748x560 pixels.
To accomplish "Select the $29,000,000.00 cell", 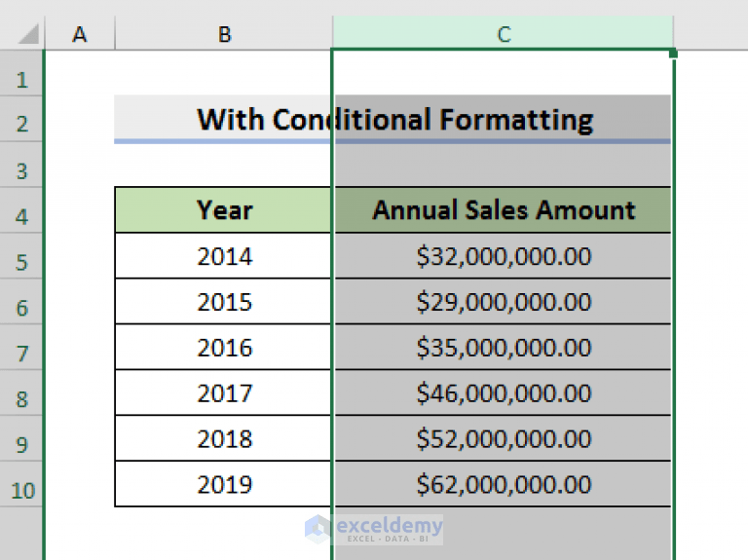I will 503,302.
